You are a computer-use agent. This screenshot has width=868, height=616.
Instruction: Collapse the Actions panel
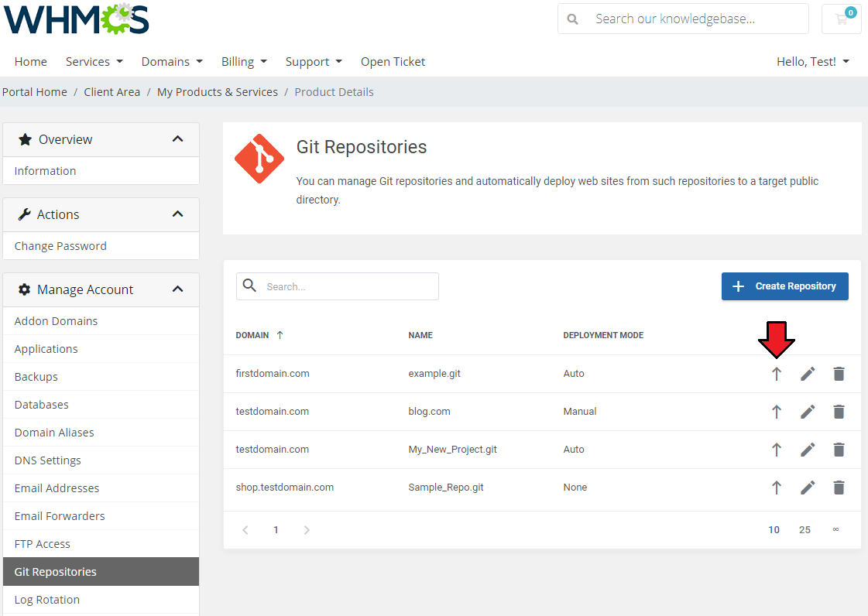[x=177, y=214]
